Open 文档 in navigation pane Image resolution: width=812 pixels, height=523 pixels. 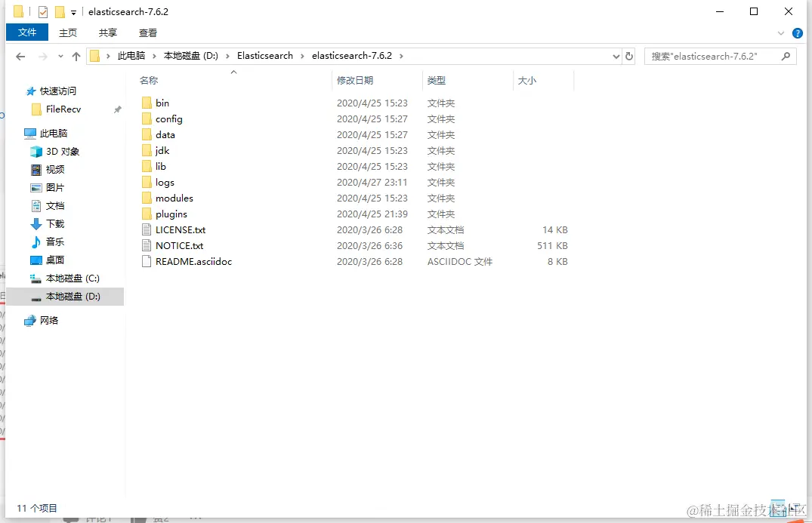point(48,206)
